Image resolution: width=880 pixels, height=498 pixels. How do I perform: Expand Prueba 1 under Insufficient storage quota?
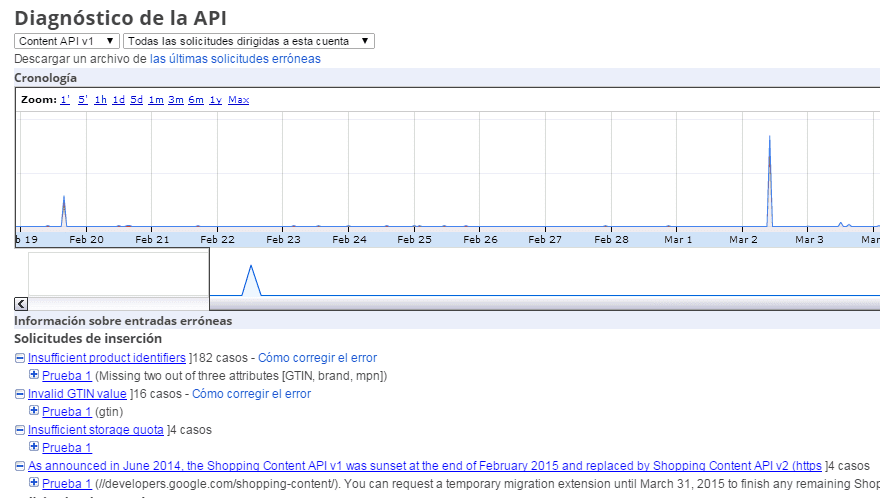pos(34,446)
